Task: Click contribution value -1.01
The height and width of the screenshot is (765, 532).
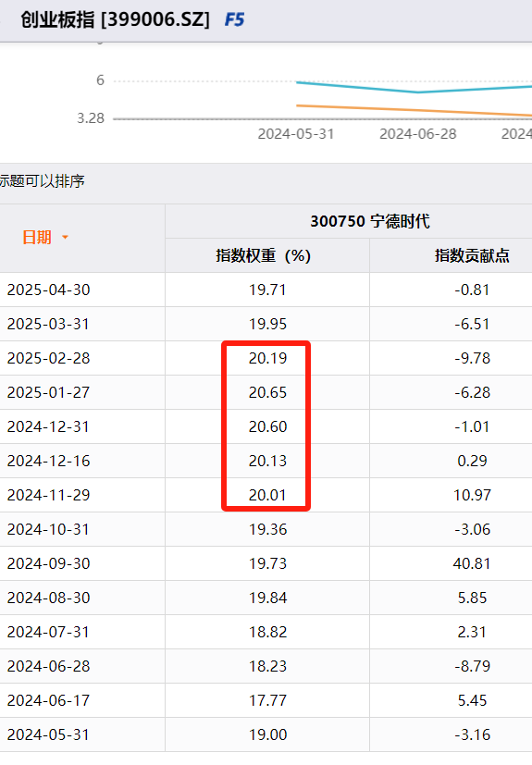Action: click(472, 426)
